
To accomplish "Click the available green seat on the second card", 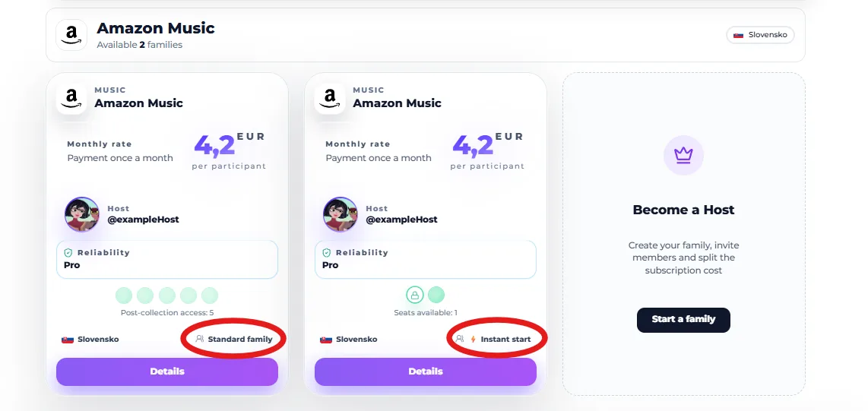I will 436,295.
